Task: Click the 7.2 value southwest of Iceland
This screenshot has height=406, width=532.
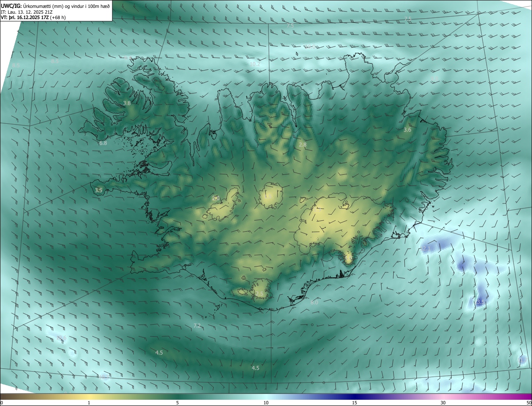Action: click(x=197, y=325)
